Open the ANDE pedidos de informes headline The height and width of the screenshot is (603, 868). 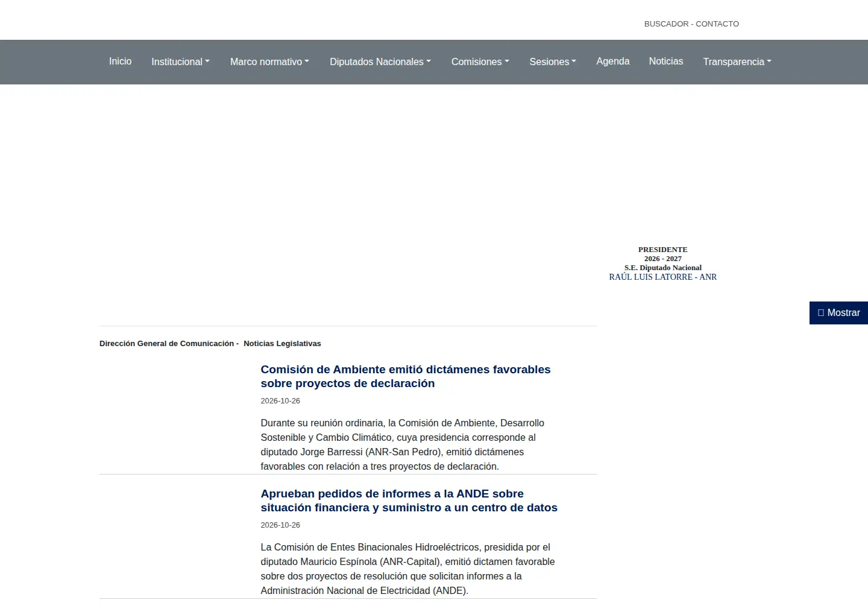[x=409, y=500]
